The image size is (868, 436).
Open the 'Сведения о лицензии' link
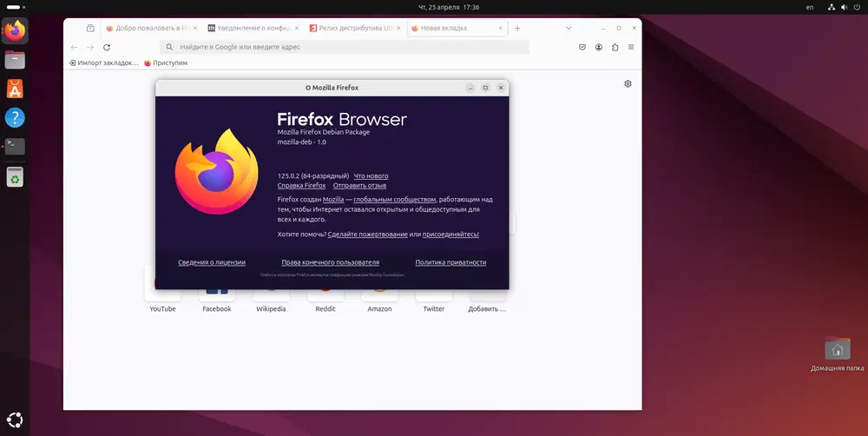pyautogui.click(x=212, y=262)
